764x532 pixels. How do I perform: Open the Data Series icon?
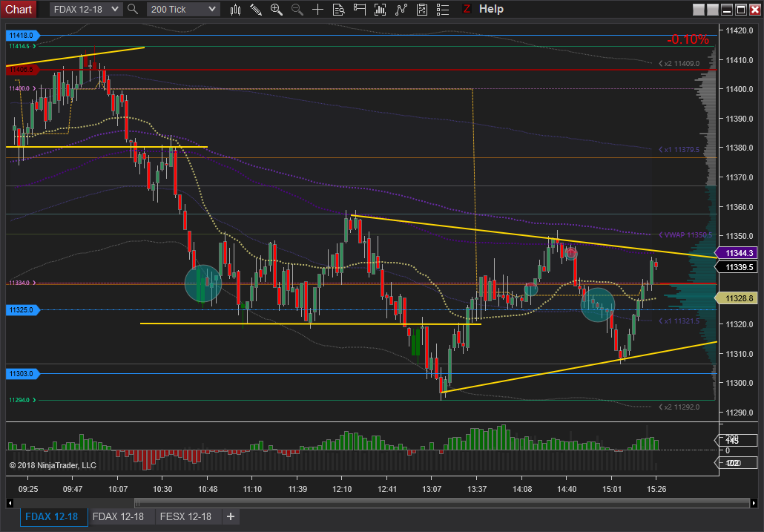[380, 9]
